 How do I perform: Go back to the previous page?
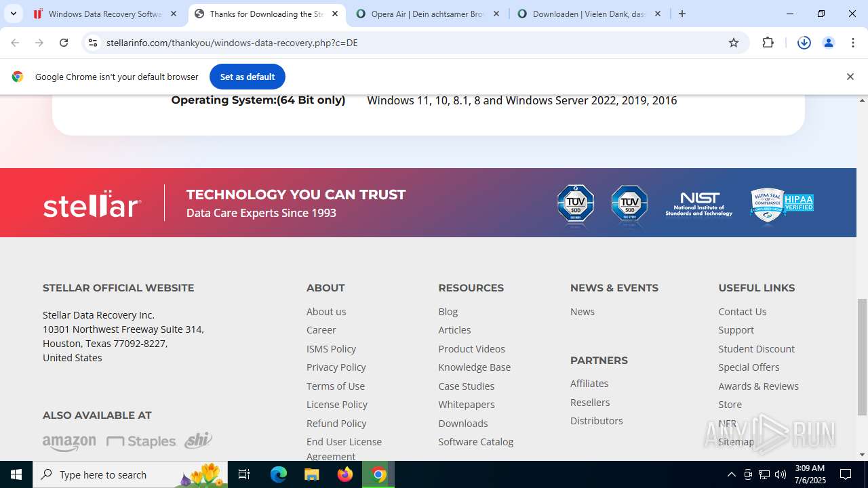15,43
